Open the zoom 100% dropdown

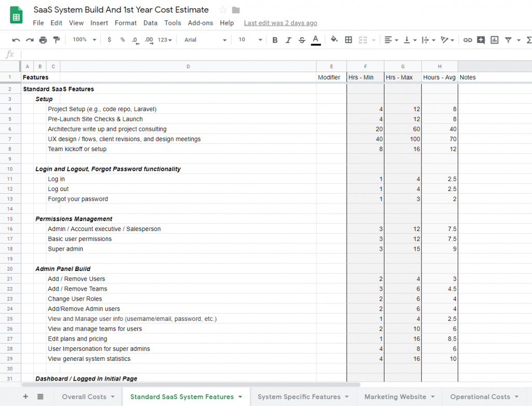(85, 39)
